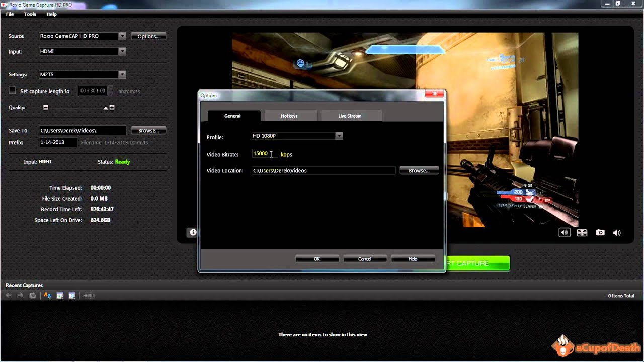Click the capture length time field
Viewport: 644px width, 362px height.
[93, 90]
